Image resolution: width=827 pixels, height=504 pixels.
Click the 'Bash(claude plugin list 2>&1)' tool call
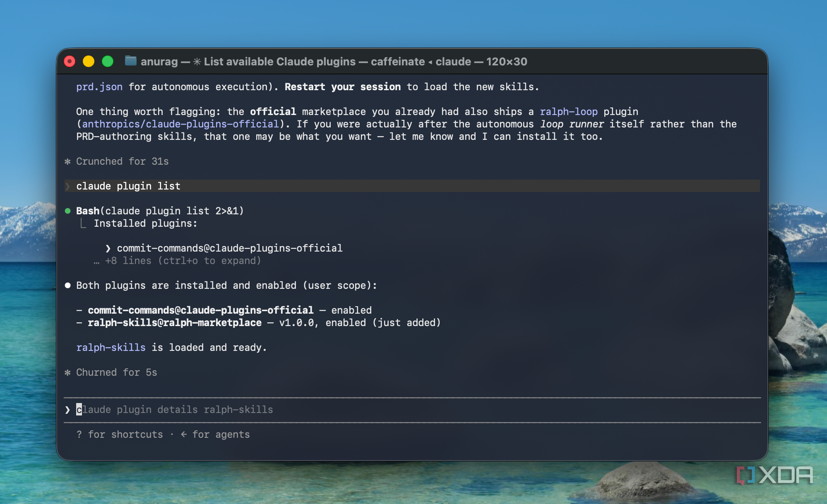160,211
